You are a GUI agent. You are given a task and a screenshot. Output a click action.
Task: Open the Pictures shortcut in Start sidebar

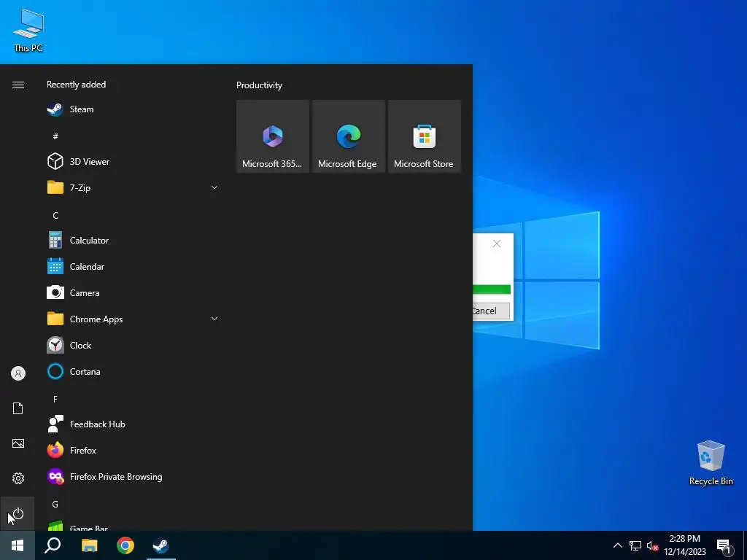(18, 443)
